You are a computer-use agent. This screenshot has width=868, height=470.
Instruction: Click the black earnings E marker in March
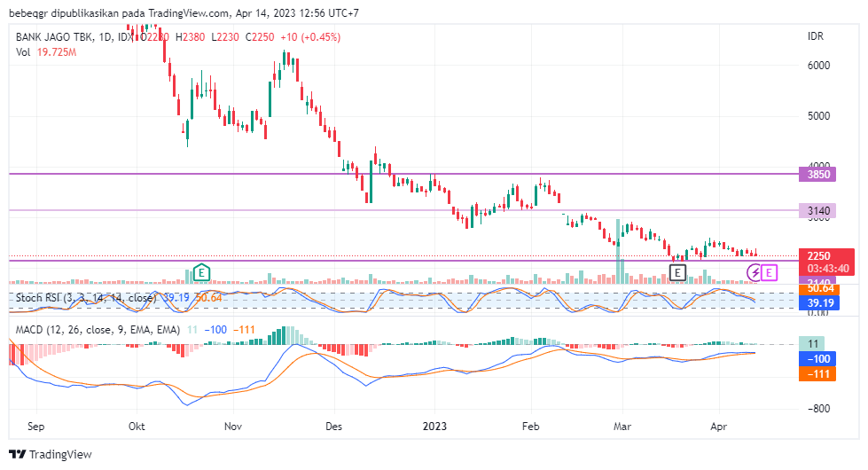[x=677, y=272]
